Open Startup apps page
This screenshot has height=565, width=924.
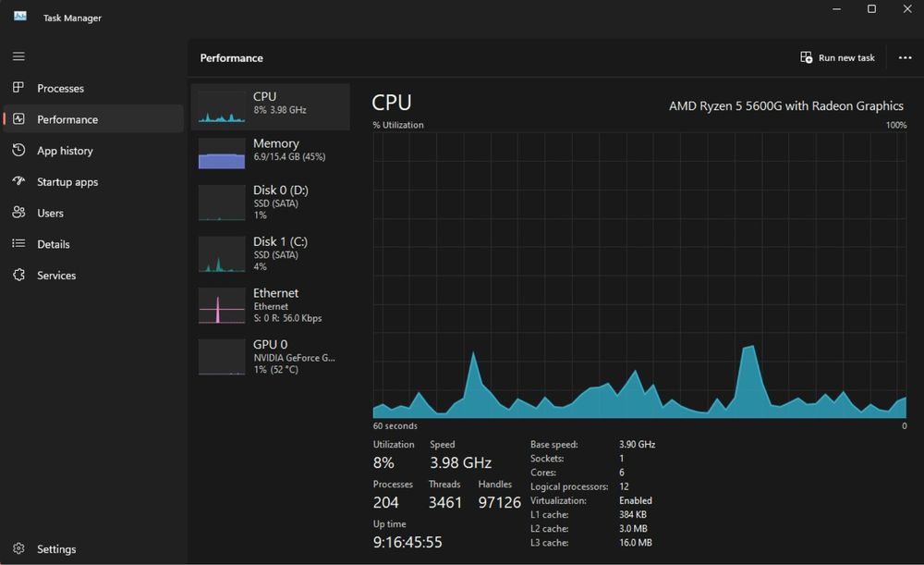93,181
